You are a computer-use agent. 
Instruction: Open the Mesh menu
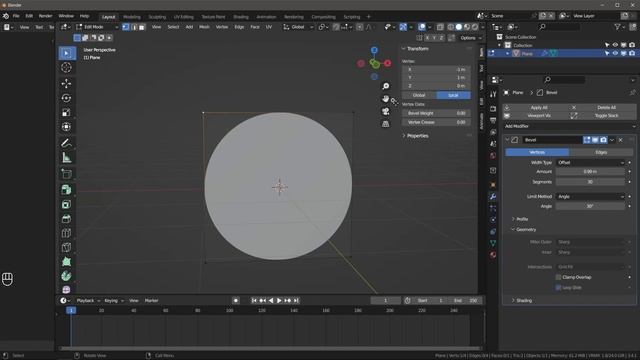(204, 27)
